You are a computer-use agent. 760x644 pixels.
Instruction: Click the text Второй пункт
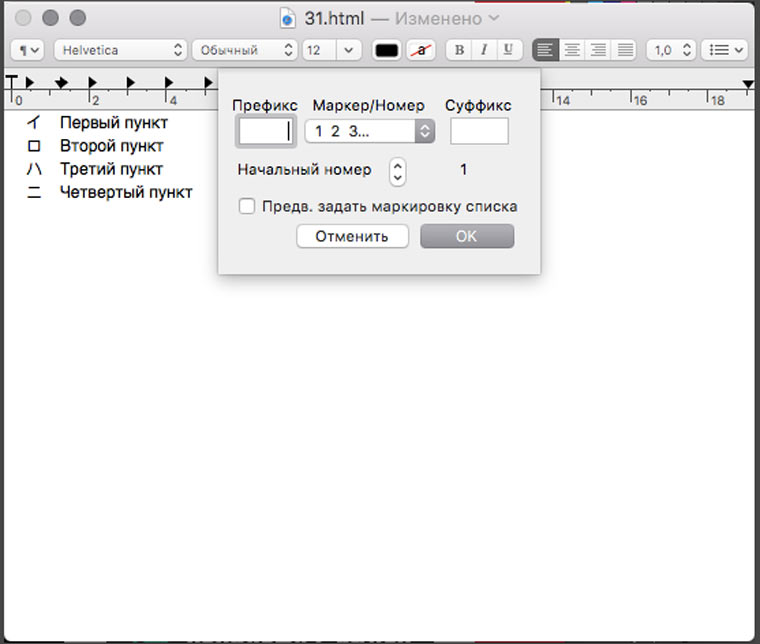click(x=111, y=146)
